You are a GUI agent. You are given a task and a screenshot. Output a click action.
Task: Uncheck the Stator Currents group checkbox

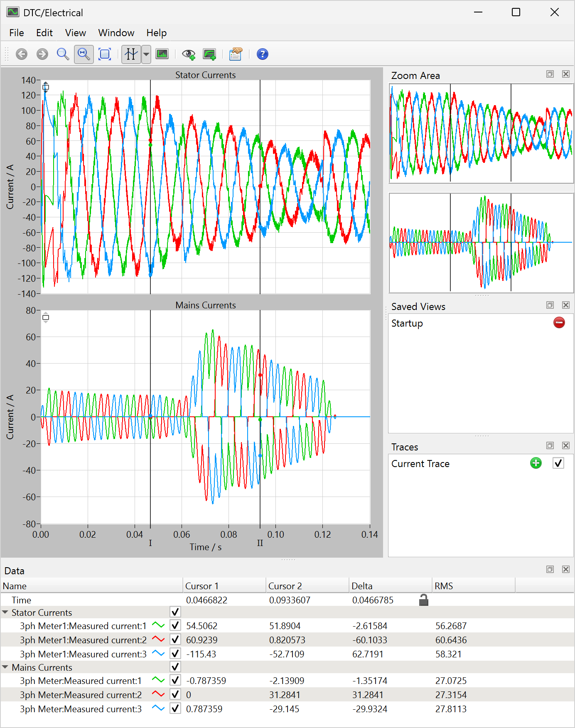(x=175, y=612)
